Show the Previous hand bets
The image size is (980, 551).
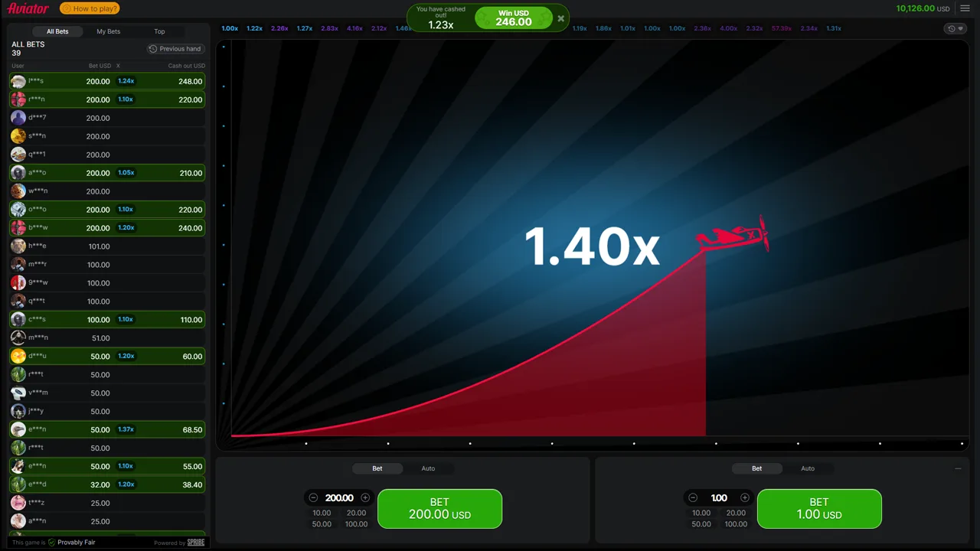pos(175,49)
